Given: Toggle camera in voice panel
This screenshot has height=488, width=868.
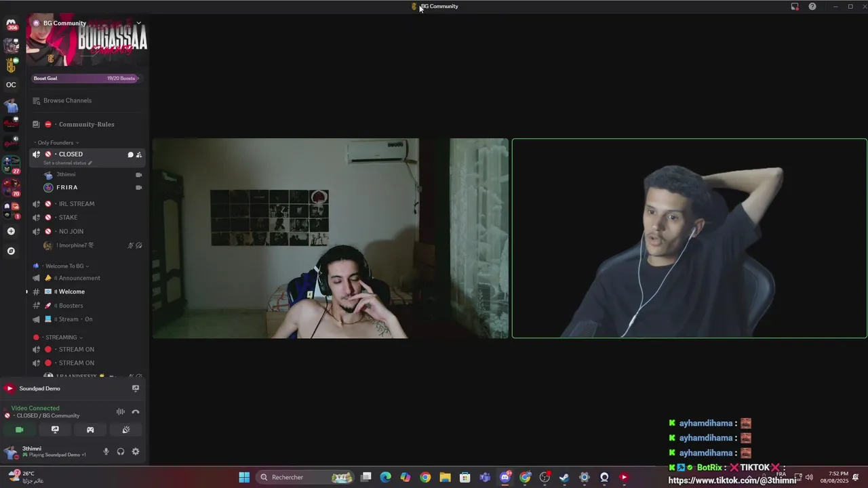Looking at the screenshot, I should [x=20, y=430].
